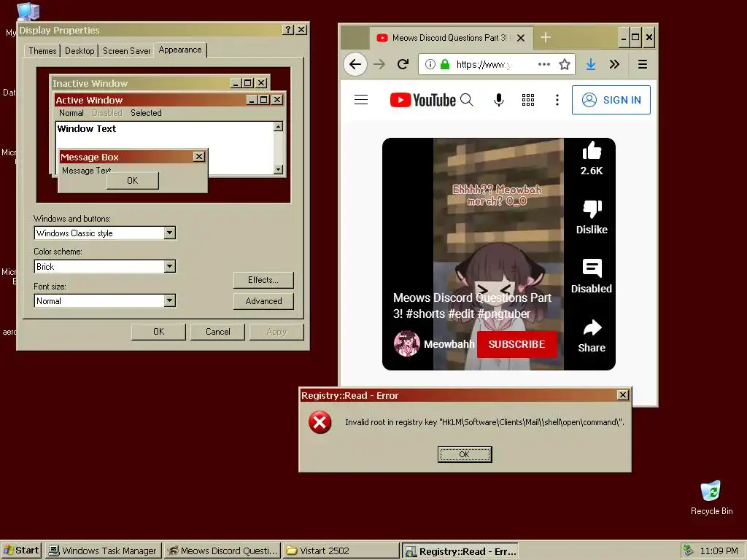Open the Vistart 2502 taskbar folder
The height and width of the screenshot is (560, 747).
click(341, 551)
